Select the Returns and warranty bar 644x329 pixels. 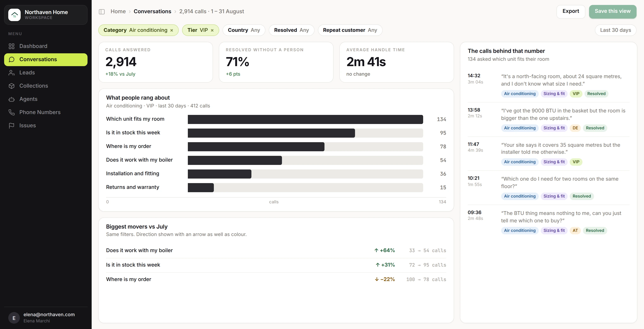(201, 187)
